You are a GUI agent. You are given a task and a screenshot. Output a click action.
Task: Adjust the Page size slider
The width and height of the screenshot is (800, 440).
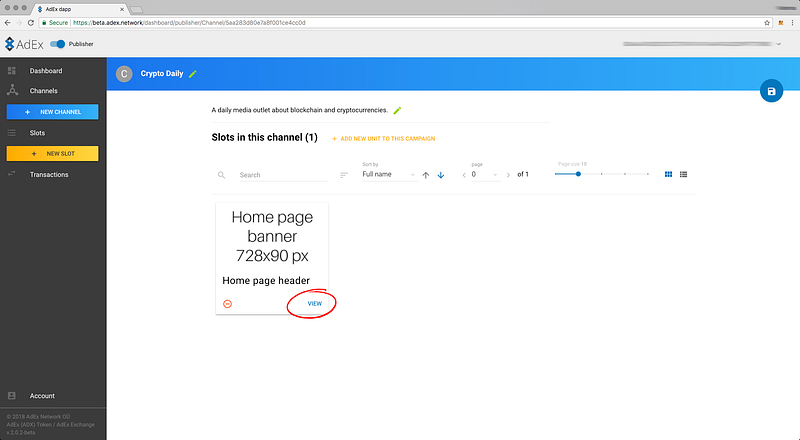[602, 174]
